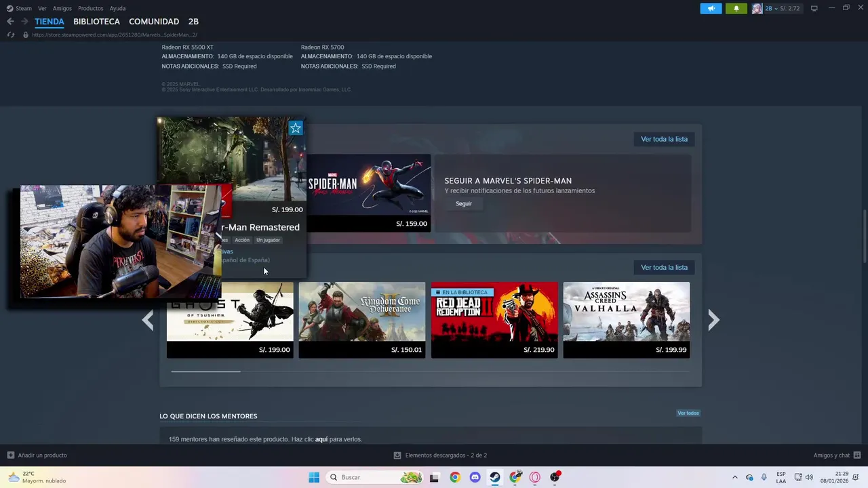Select the Un jugador tag
Image resolution: width=868 pixels, height=488 pixels.
point(268,240)
